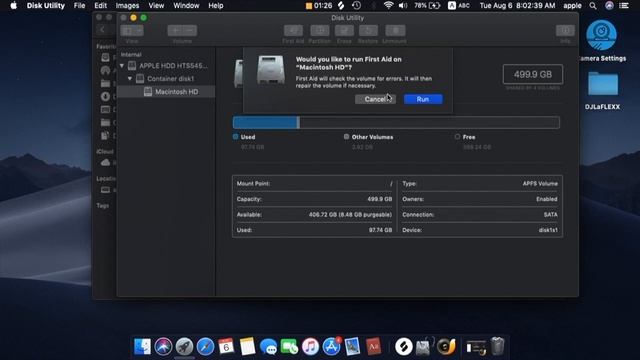Select Container disk1 in sidebar
Viewport: 640px width, 360px height.
171,78
